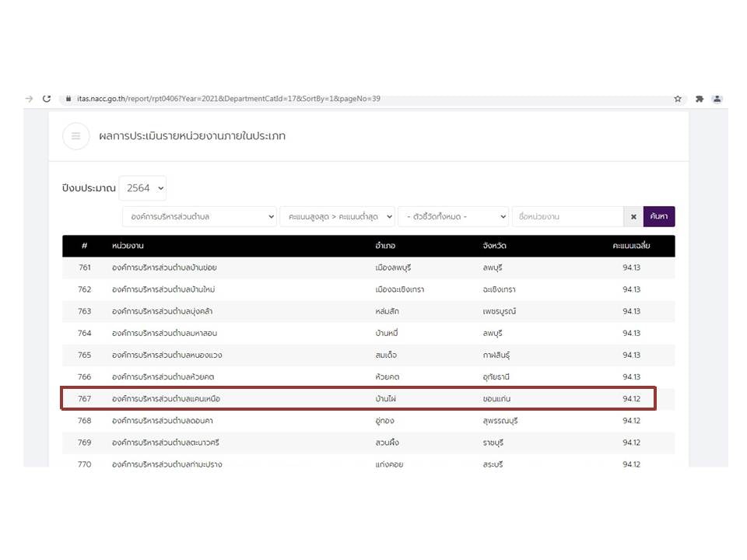Open the extensions puzzle icon

[x=699, y=99]
